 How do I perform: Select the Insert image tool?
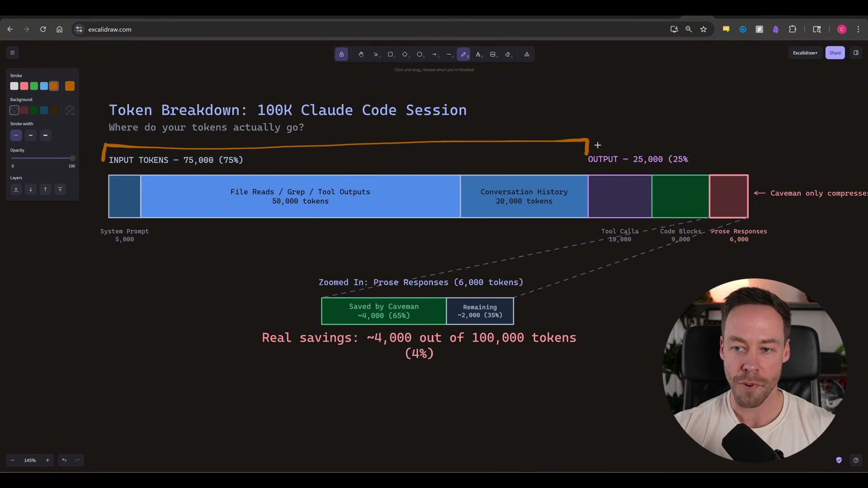coord(493,54)
